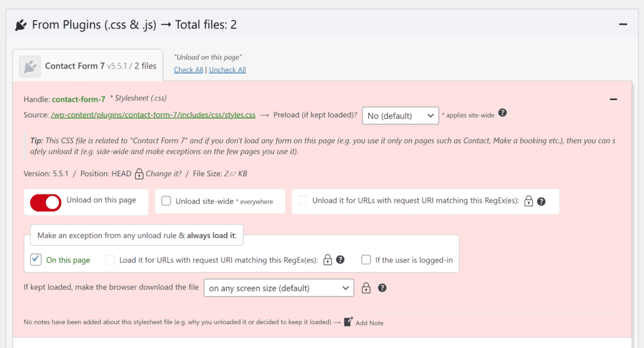Click the Change it? position link
Image resolution: width=644 pixels, height=348 pixels.
[164, 174]
